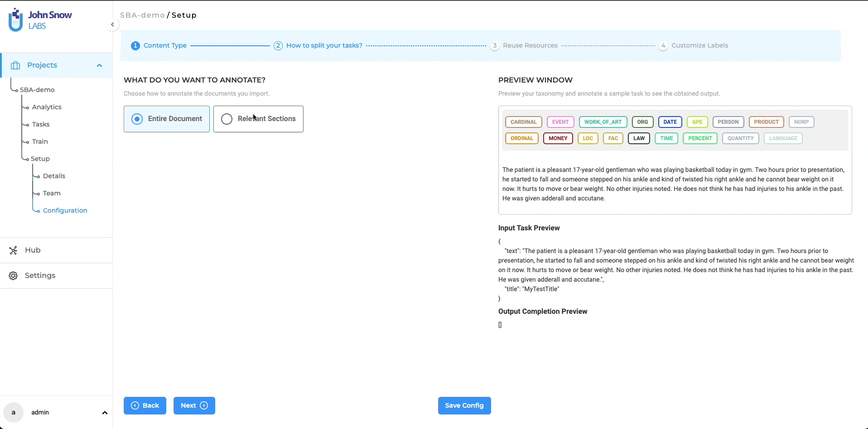Click the Back button

145,405
